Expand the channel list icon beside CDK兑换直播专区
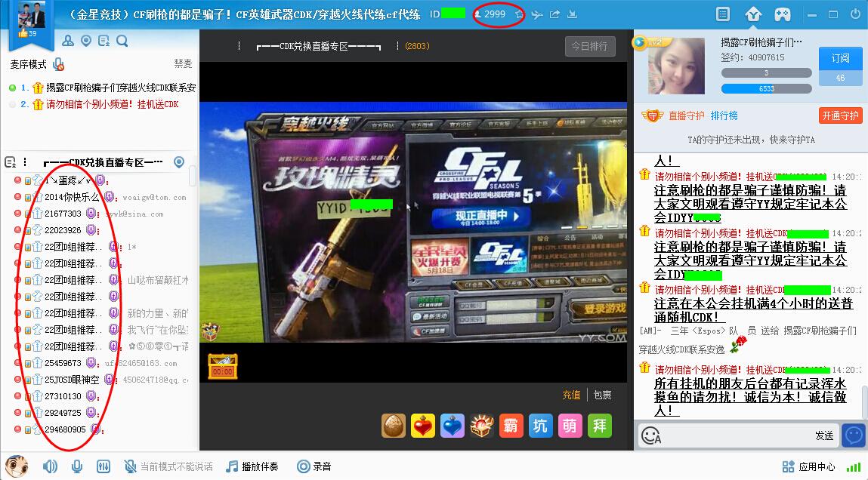 point(11,162)
